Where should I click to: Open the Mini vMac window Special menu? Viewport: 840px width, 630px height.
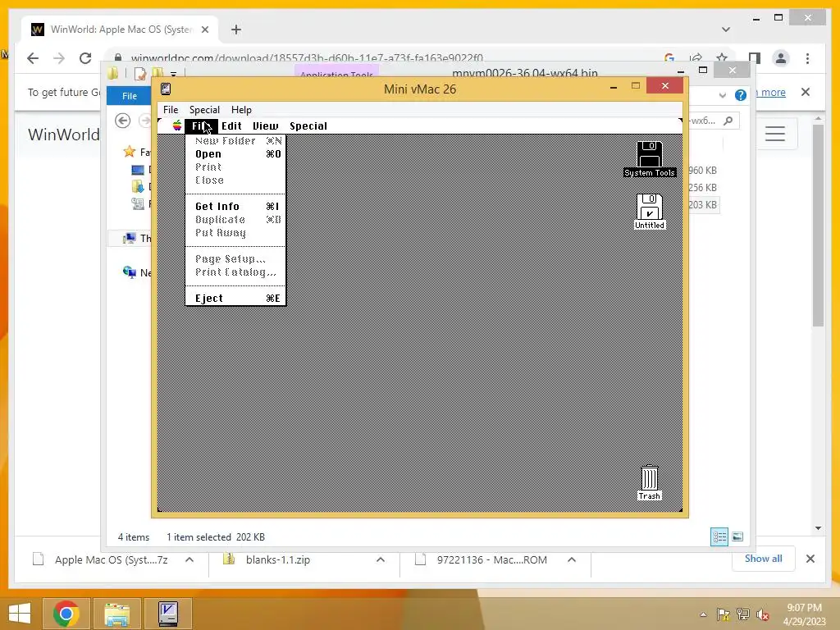pyautogui.click(x=204, y=109)
